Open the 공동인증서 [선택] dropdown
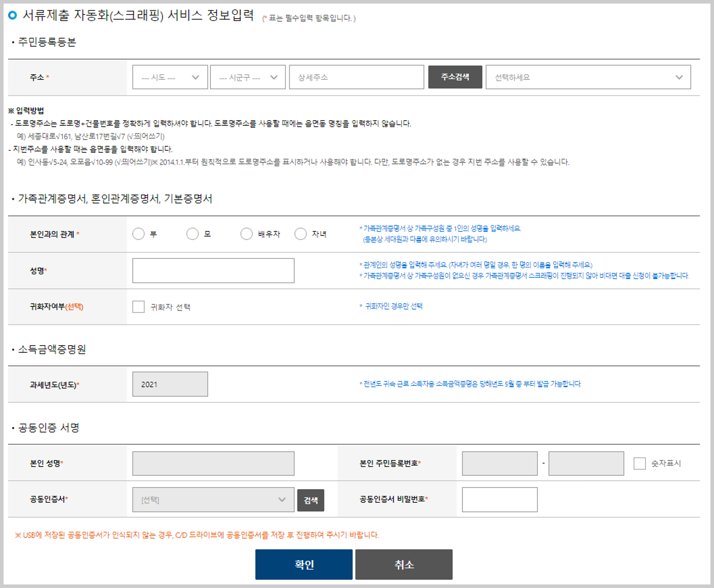714x588 pixels. (x=213, y=499)
